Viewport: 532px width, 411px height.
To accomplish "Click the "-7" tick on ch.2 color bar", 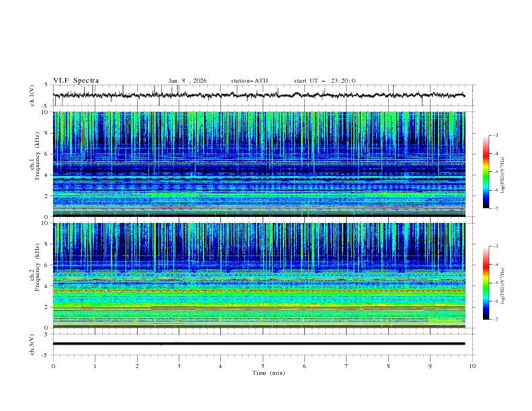I will [495, 320].
